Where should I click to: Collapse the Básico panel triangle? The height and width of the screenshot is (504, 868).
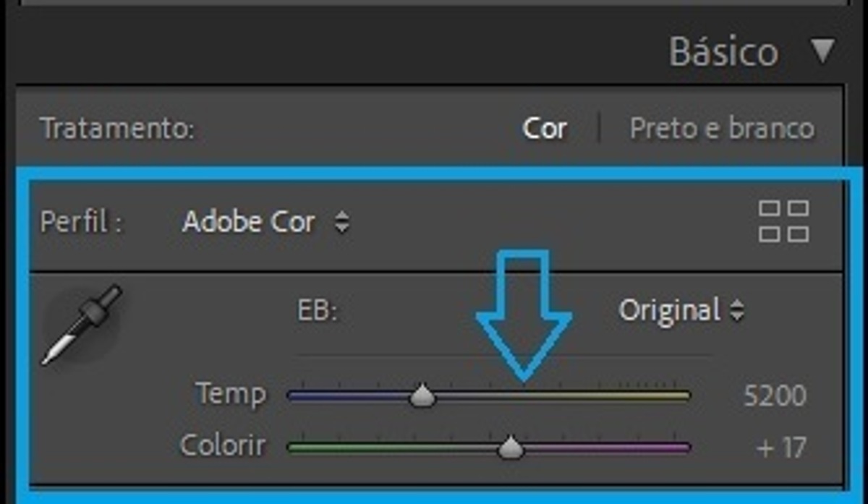coord(822,51)
